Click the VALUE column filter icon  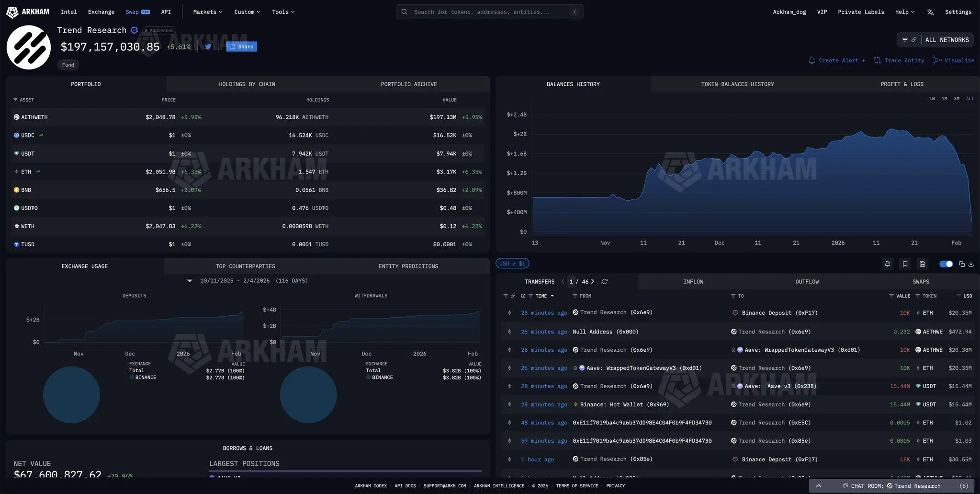pyautogui.click(x=891, y=296)
